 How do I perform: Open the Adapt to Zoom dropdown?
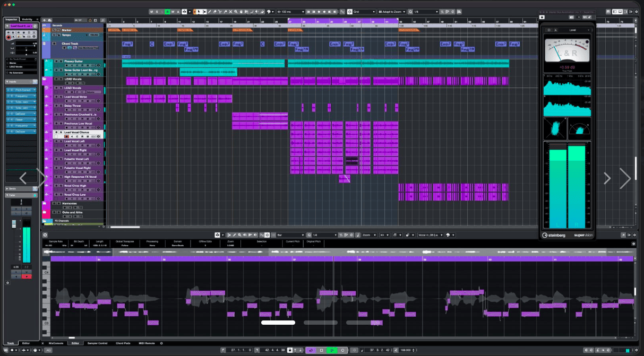[x=392, y=11]
